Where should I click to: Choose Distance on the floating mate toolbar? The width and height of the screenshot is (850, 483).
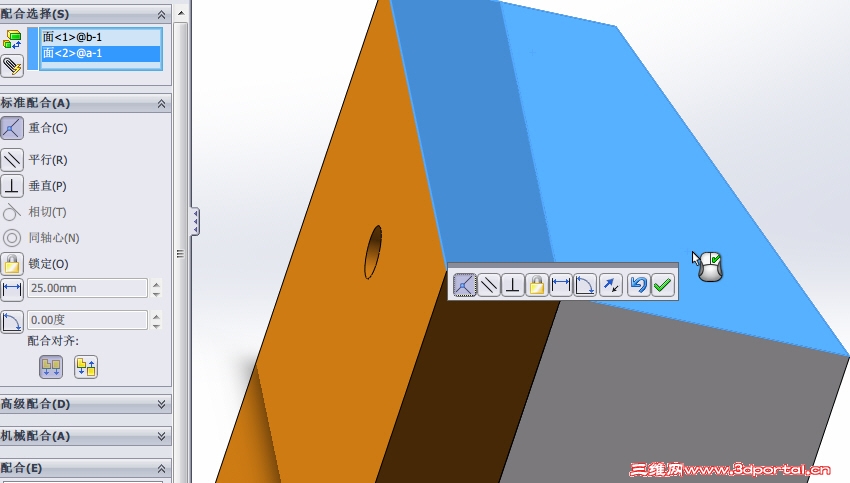[561, 285]
